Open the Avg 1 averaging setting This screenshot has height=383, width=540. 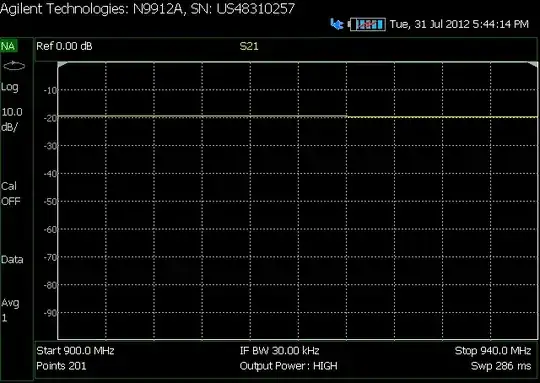(10, 310)
